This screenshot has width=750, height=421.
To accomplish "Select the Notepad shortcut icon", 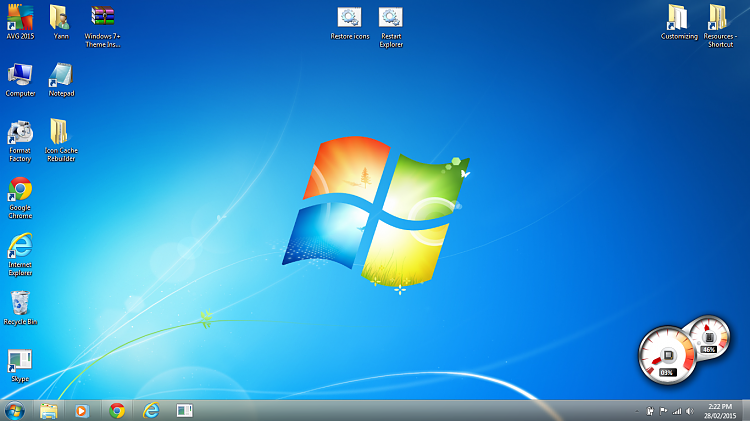I will click(x=61, y=80).
